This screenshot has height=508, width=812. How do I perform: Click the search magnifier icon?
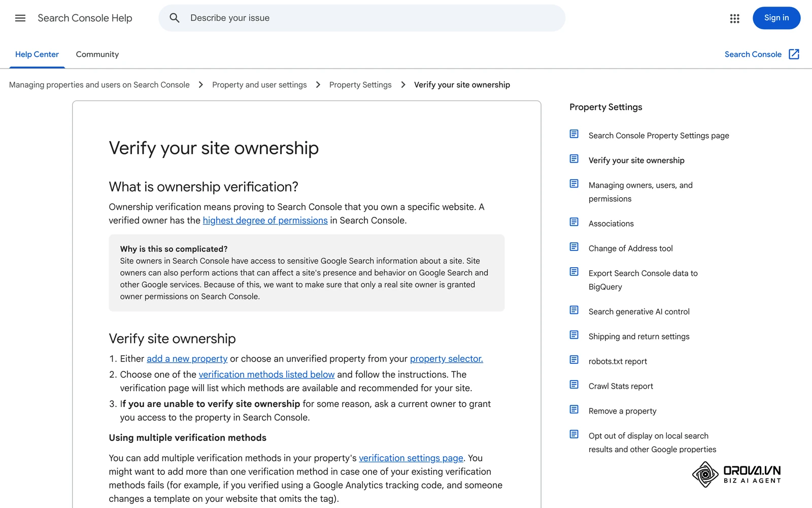pos(175,18)
